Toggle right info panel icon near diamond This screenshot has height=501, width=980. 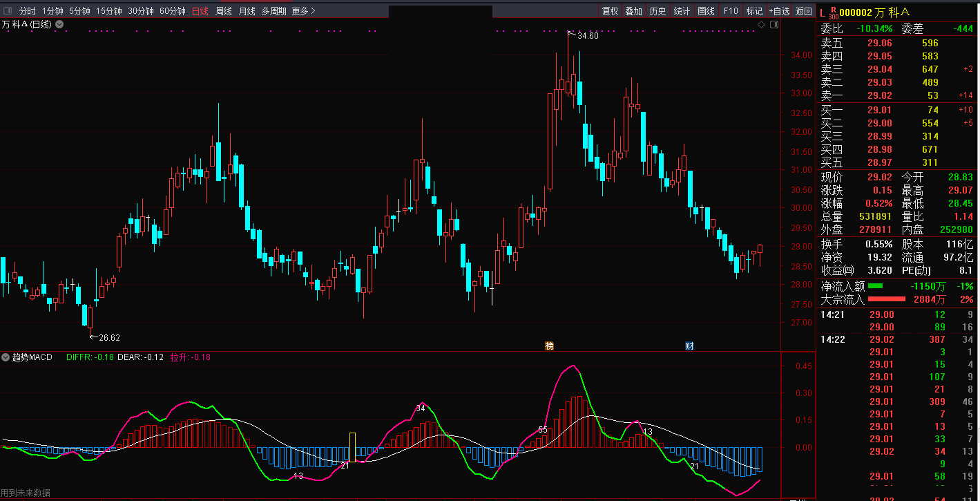(774, 24)
